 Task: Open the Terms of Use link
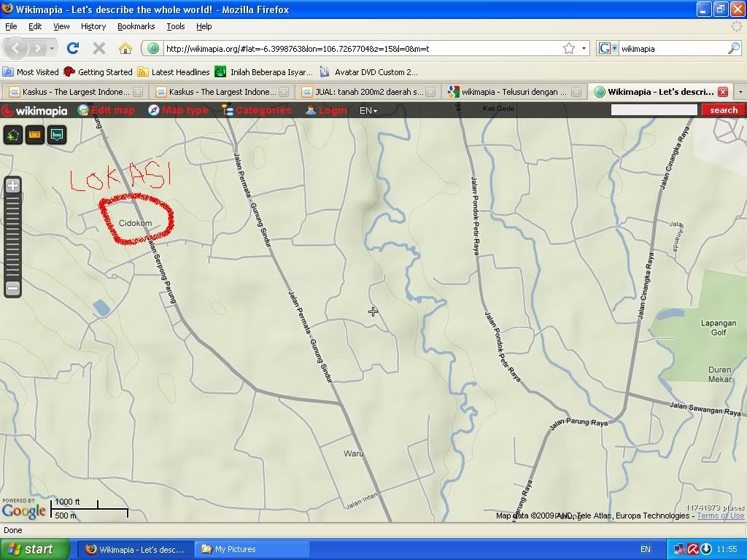click(x=720, y=516)
